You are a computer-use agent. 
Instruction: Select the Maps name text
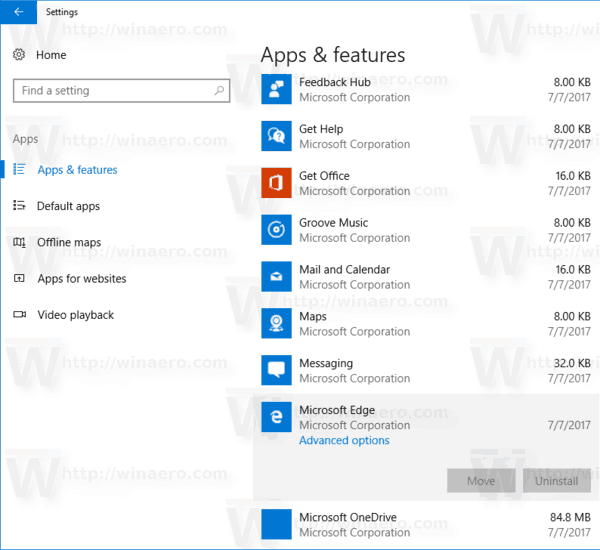(313, 317)
